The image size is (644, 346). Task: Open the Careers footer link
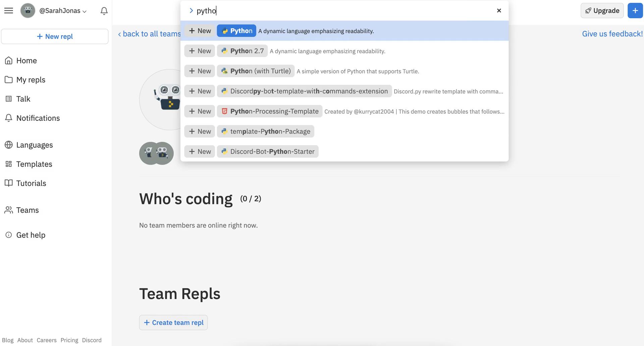point(47,340)
